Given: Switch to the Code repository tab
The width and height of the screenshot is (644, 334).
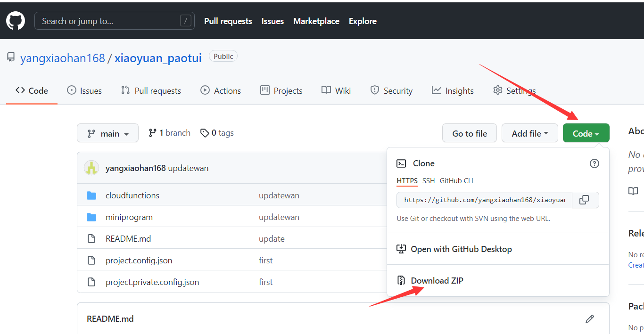Looking at the screenshot, I should tap(32, 90).
